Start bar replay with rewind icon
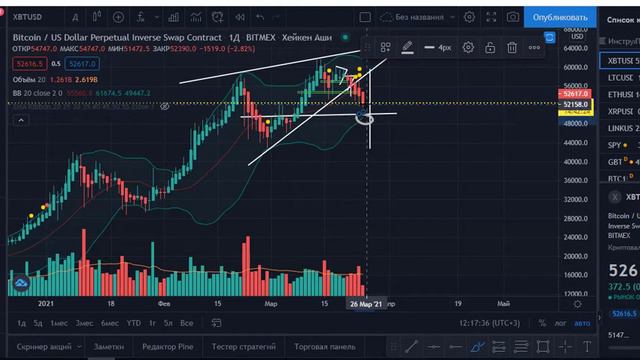 point(240,17)
